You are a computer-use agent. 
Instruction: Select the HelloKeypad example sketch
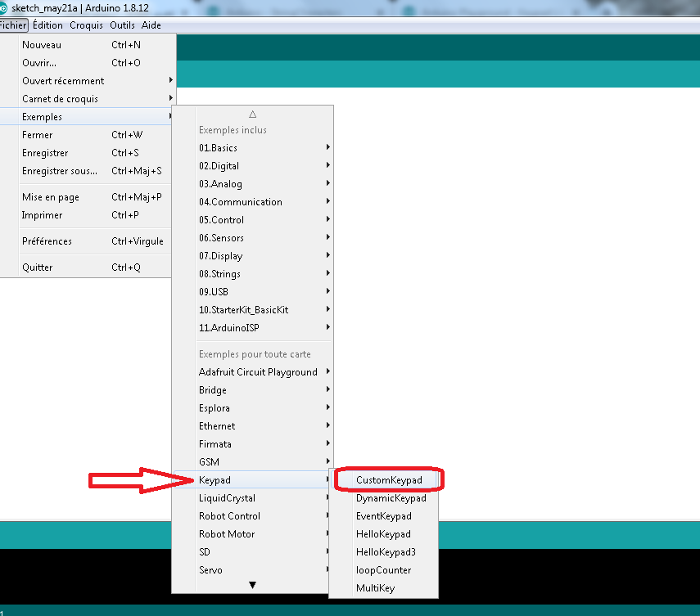(383, 534)
